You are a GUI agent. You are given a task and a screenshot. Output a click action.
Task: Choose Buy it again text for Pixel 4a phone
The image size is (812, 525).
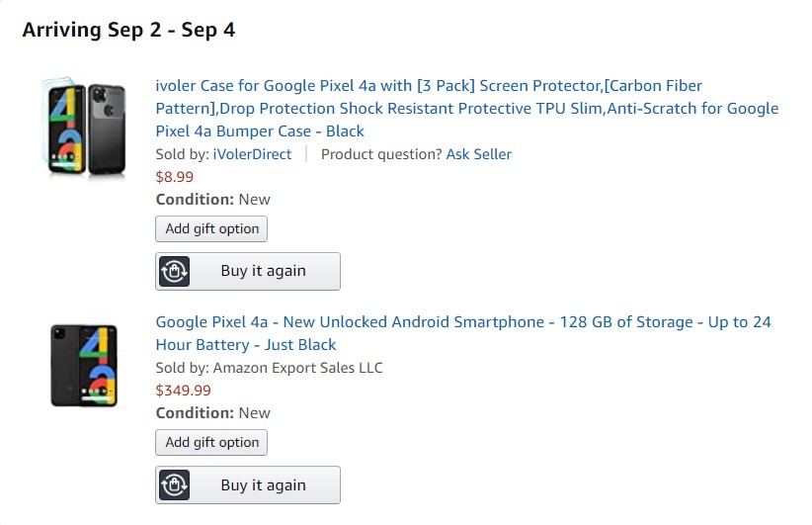[x=263, y=485]
